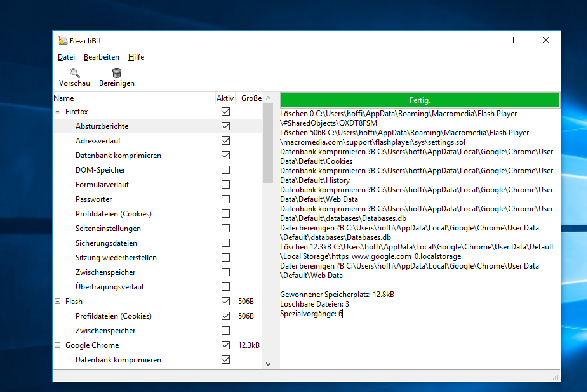
Task: Open the Bearbeiten menu
Action: click(x=101, y=57)
